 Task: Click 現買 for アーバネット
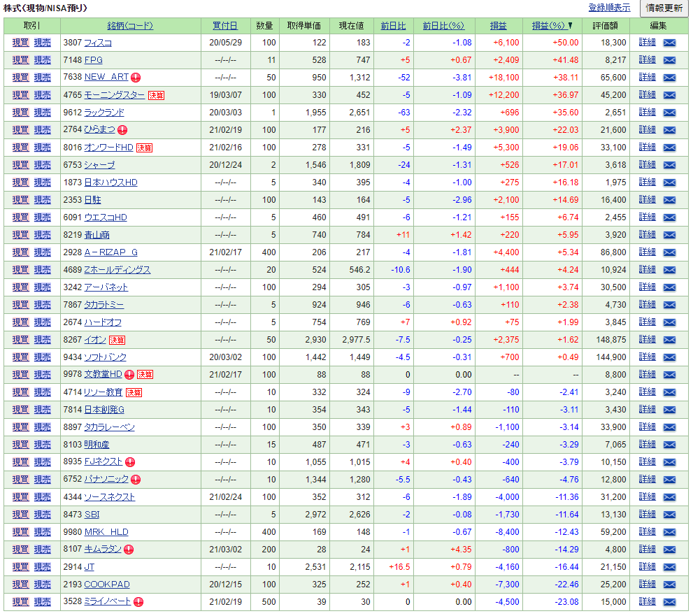pos(20,287)
